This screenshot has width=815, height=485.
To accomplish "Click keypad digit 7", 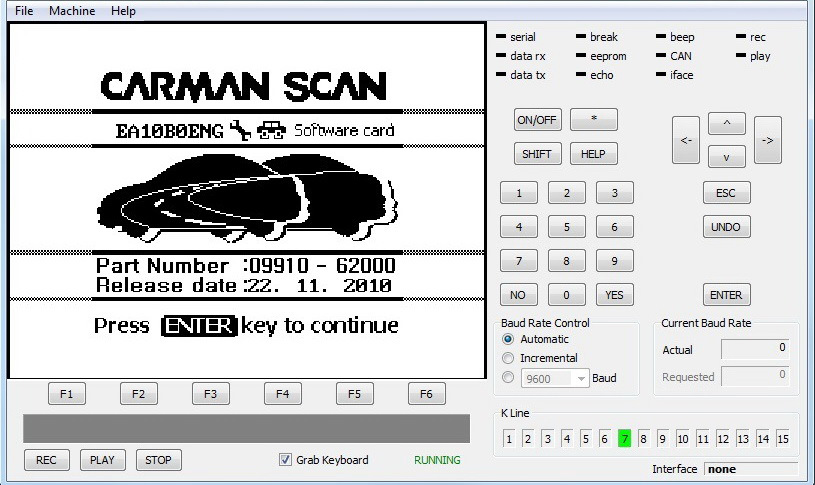I will tap(519, 260).
